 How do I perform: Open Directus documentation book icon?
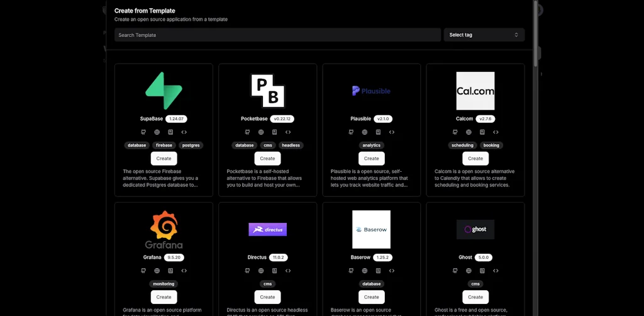click(x=274, y=271)
